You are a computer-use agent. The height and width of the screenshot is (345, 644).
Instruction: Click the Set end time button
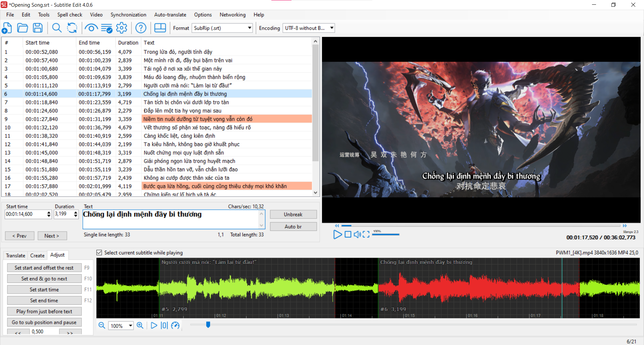tap(44, 300)
